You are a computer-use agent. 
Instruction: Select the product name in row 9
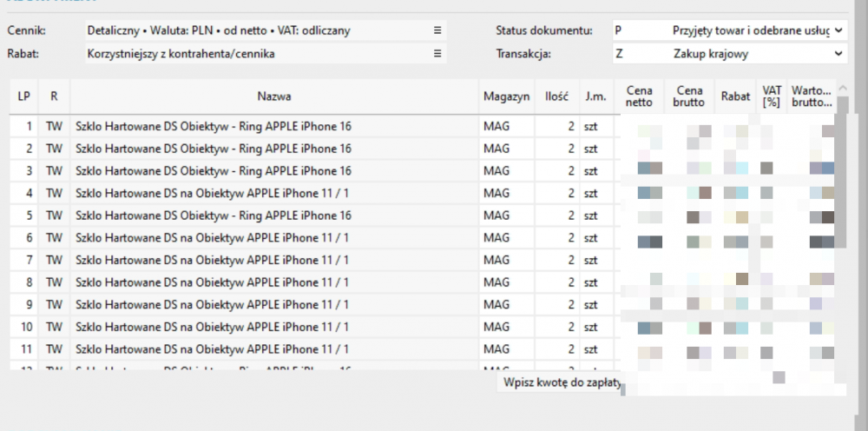(212, 305)
